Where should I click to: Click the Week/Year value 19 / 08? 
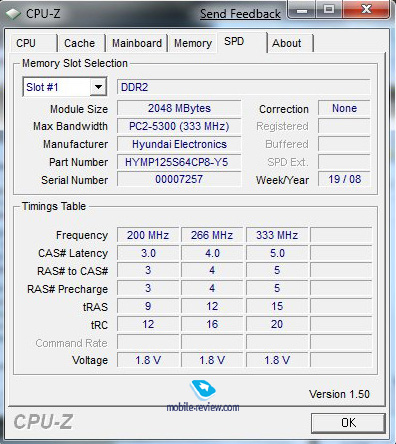pyautogui.click(x=344, y=179)
